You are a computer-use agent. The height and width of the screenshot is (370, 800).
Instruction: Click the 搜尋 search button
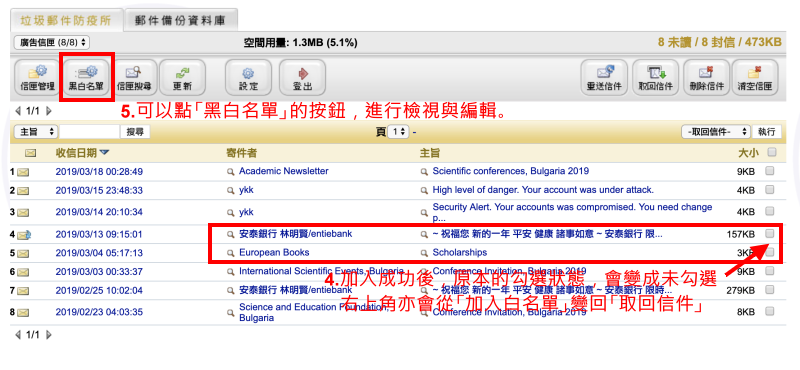tap(135, 132)
